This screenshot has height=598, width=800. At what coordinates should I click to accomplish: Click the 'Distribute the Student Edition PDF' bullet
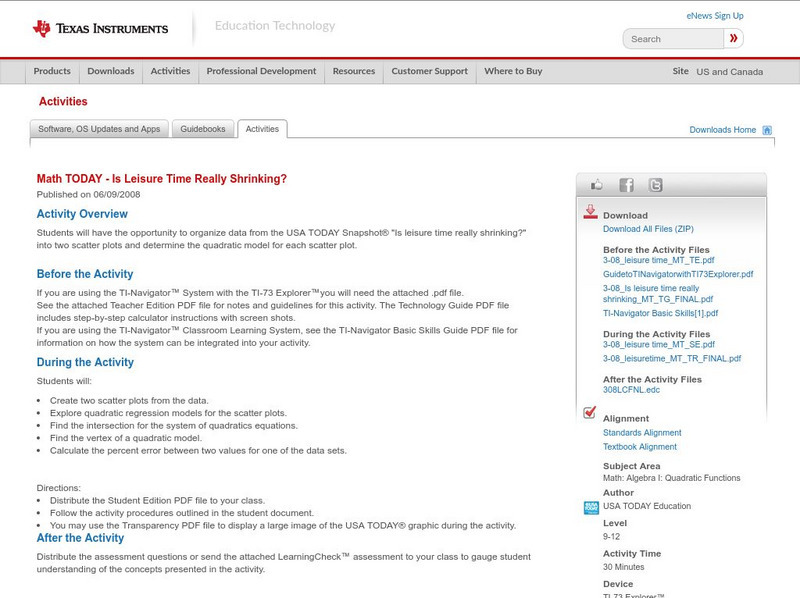pyautogui.click(x=157, y=501)
